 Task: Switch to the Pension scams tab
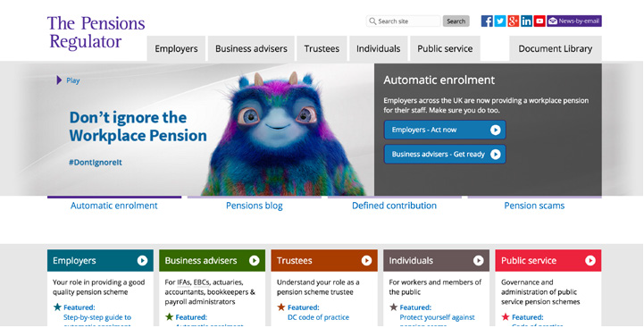[x=534, y=206]
